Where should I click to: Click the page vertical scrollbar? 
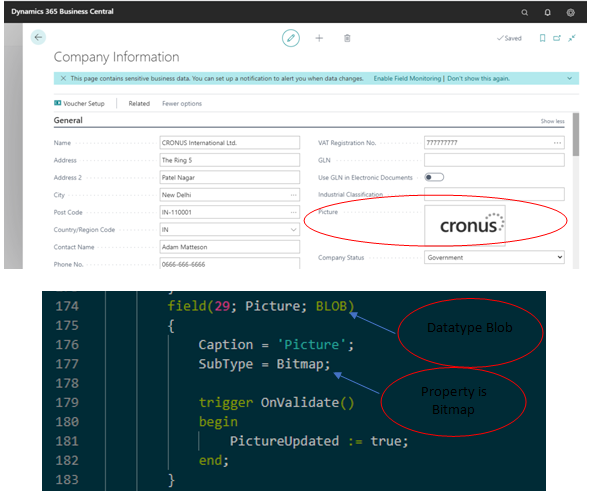tap(576, 134)
